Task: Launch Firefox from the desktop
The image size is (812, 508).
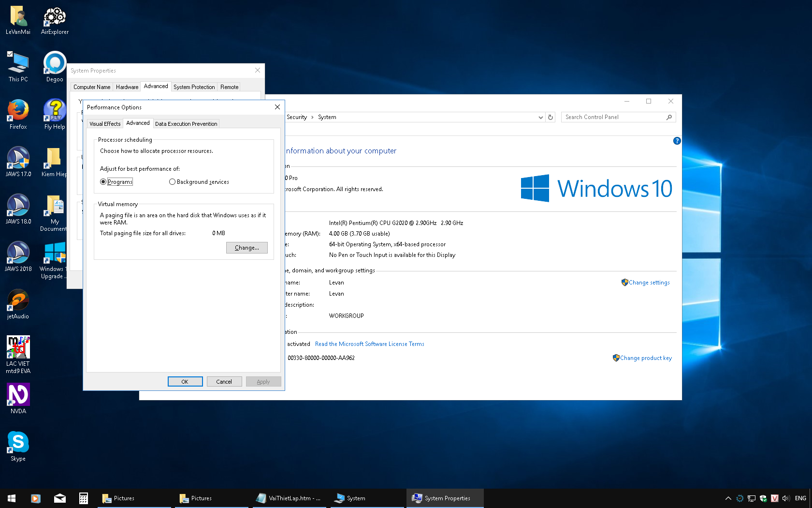Action: (x=17, y=110)
